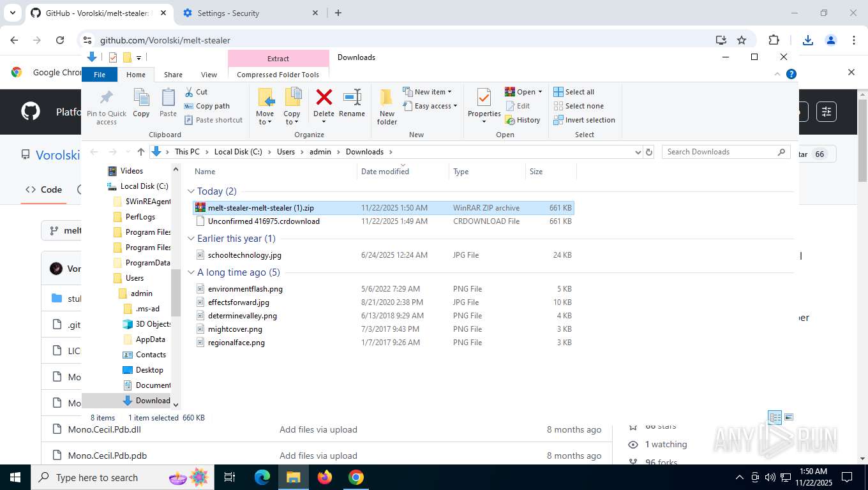Open the Open button dropdown arrow

pyautogui.click(x=540, y=92)
